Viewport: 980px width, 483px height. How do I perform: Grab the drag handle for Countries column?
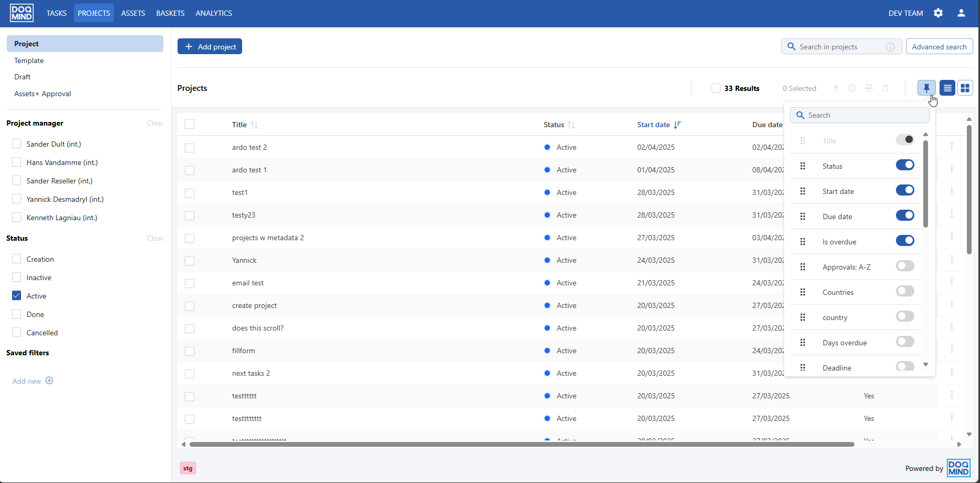[802, 292]
